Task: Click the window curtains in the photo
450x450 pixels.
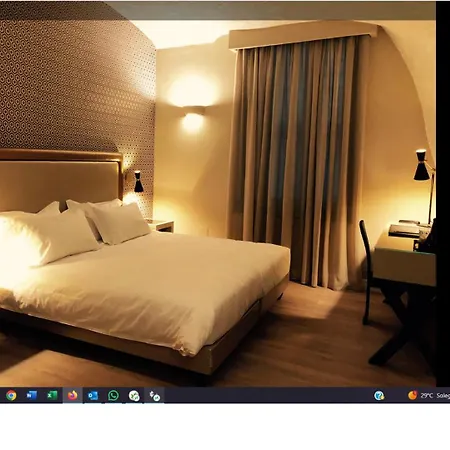Action: click(x=297, y=160)
